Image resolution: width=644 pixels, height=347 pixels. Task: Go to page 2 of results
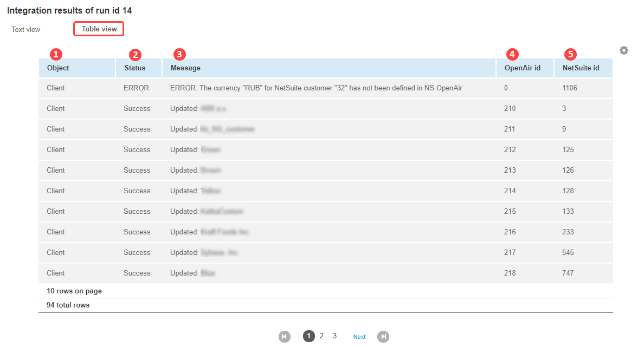tap(321, 336)
